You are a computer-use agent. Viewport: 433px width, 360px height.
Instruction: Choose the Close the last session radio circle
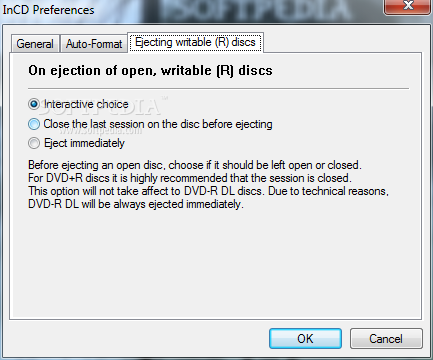pos(34,124)
